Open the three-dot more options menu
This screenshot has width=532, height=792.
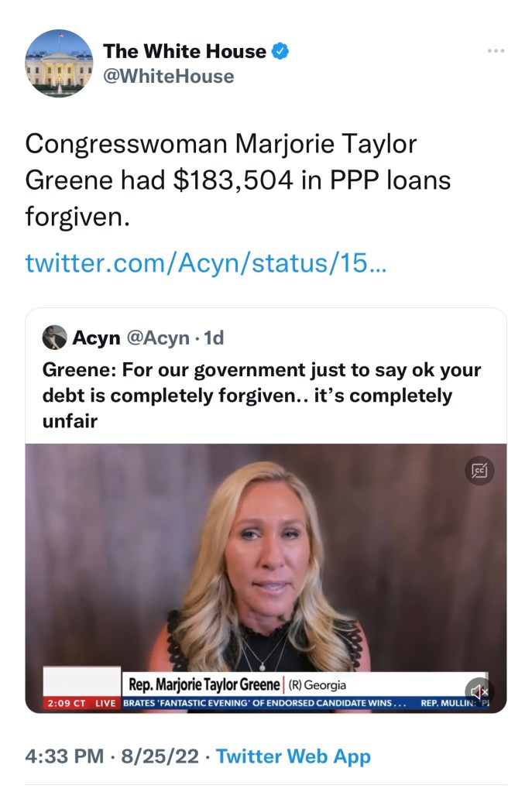[496, 51]
